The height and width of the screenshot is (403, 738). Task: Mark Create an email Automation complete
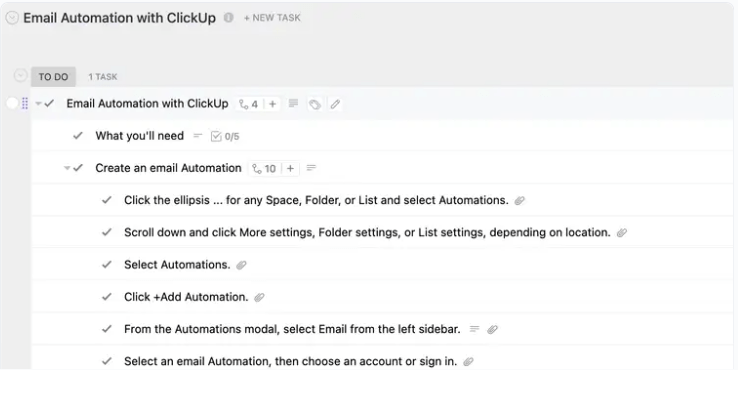(78, 168)
